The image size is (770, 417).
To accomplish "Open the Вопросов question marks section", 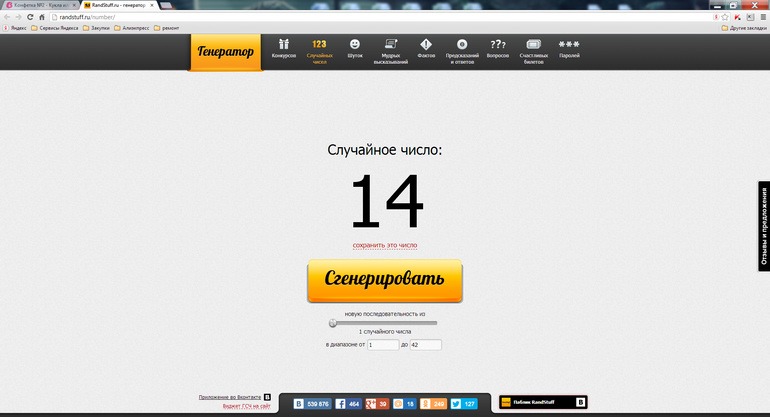I will click(x=498, y=49).
